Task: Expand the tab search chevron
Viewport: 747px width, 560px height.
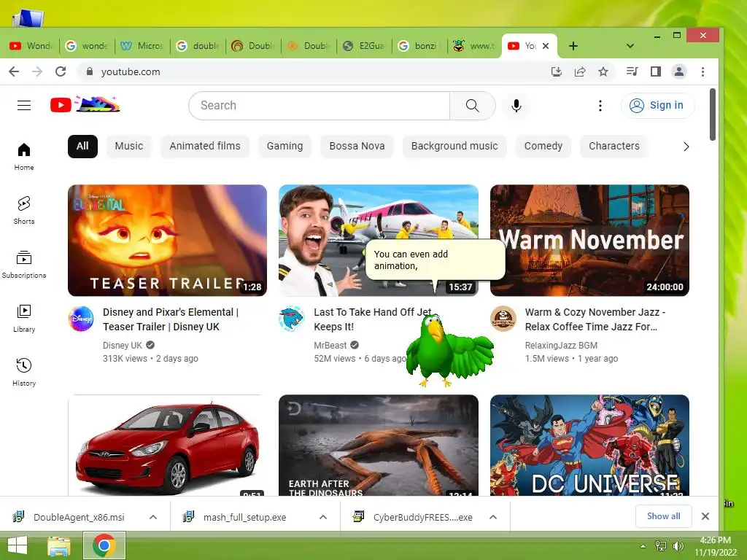Action: pos(630,46)
